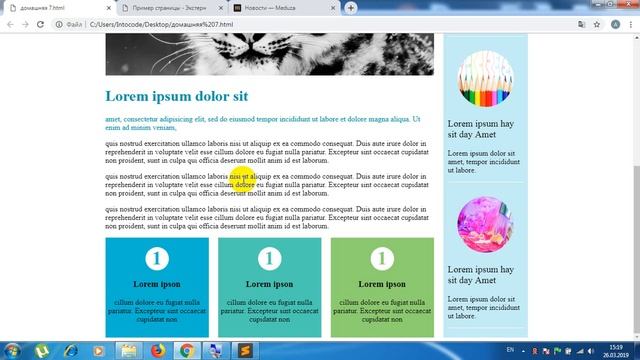Open the translate page icon in address bar
This screenshot has height=360, width=640.
(x=582, y=24)
